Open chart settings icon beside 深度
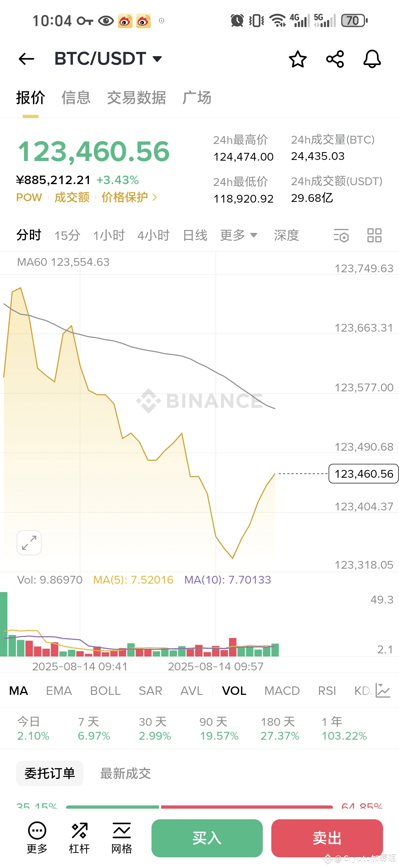Viewport: 399px width, 868px height. click(x=341, y=235)
